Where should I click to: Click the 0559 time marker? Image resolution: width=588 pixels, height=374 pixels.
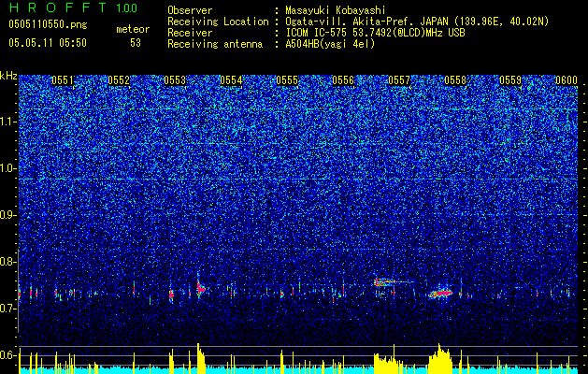[x=510, y=80]
